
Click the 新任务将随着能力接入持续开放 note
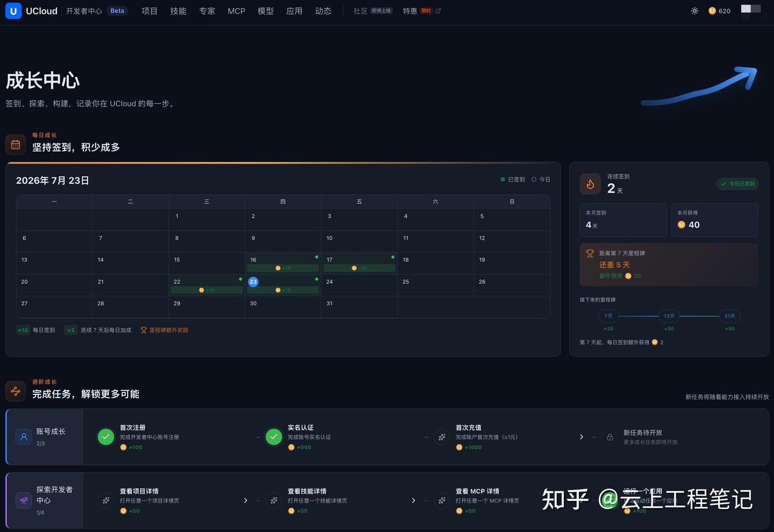click(727, 397)
